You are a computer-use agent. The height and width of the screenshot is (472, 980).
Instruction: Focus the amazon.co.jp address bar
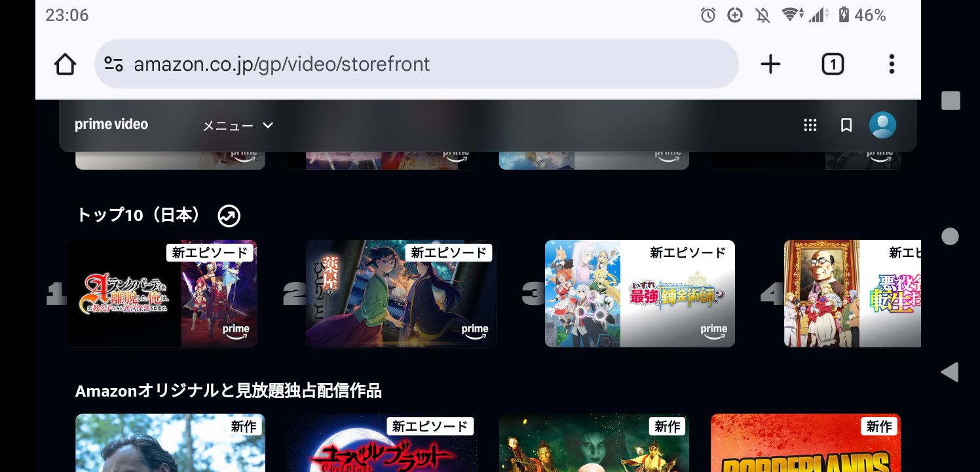pyautogui.click(x=417, y=64)
